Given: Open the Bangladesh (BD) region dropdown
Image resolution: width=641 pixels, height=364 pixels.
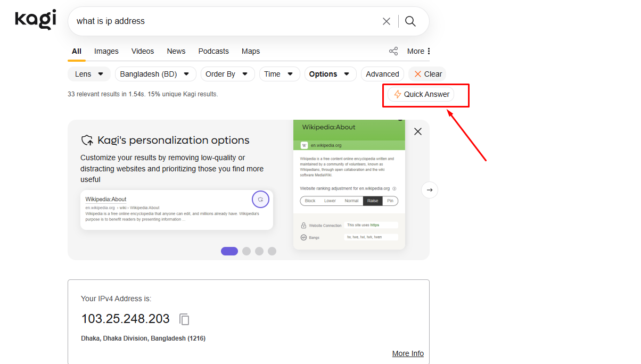Looking at the screenshot, I should point(155,74).
